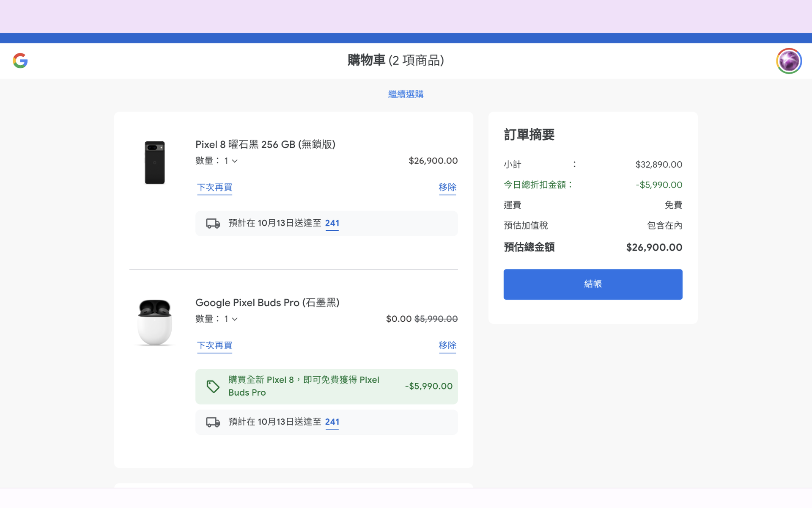Click Pixel 8 phone thumbnail
812x508 pixels.
tap(155, 163)
